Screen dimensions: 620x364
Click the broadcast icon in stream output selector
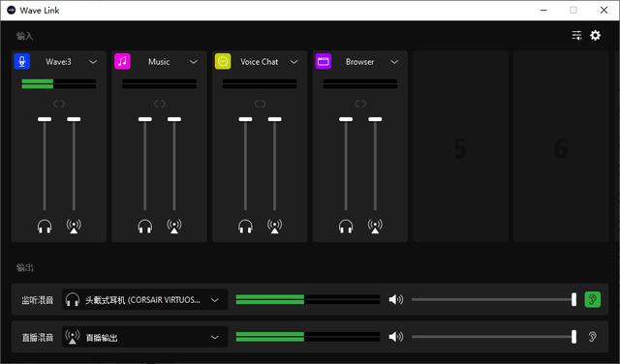point(73,337)
